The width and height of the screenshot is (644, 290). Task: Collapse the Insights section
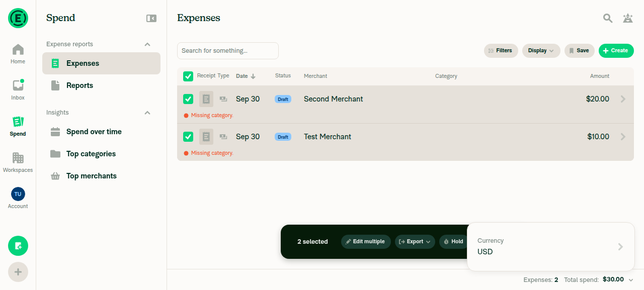[x=147, y=113]
